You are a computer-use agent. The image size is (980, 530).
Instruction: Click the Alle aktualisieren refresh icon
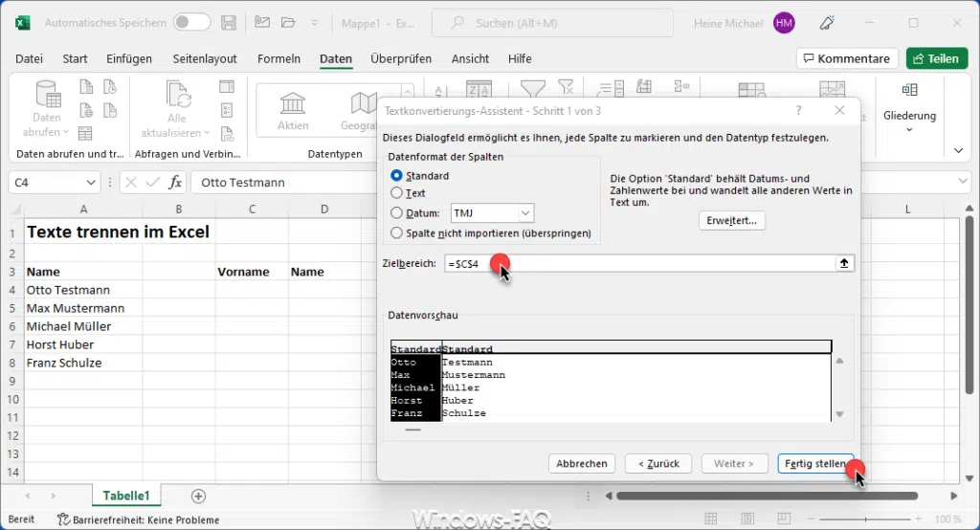tap(177, 95)
